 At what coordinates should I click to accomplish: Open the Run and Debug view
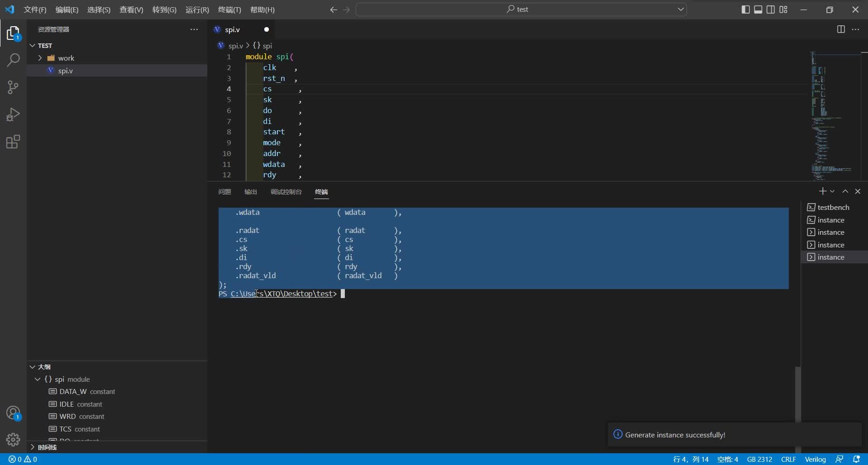(13, 114)
